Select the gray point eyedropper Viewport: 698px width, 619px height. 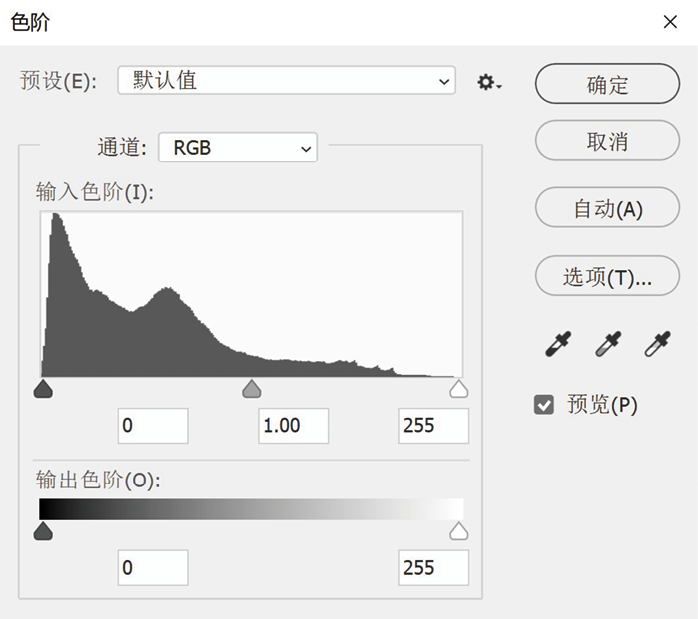click(608, 344)
